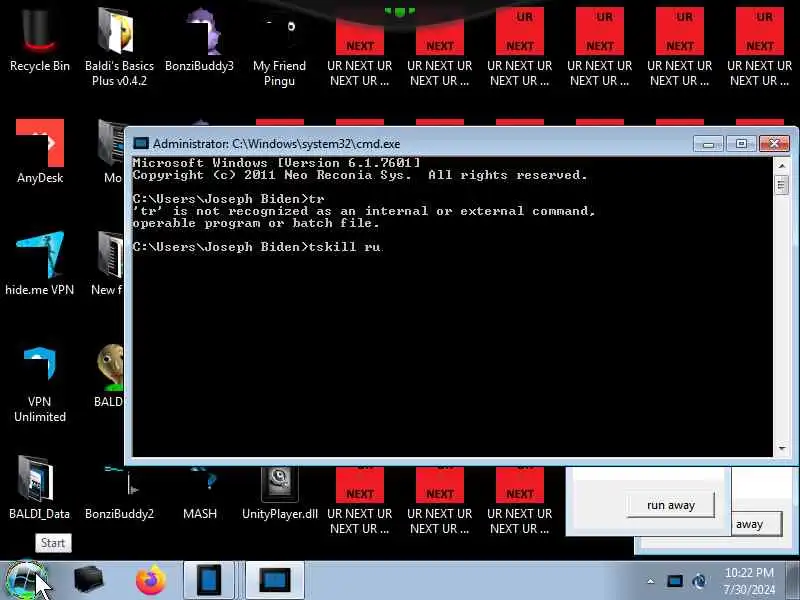
Task: Select the hide.me VPN desktop icon
Action: [39, 263]
